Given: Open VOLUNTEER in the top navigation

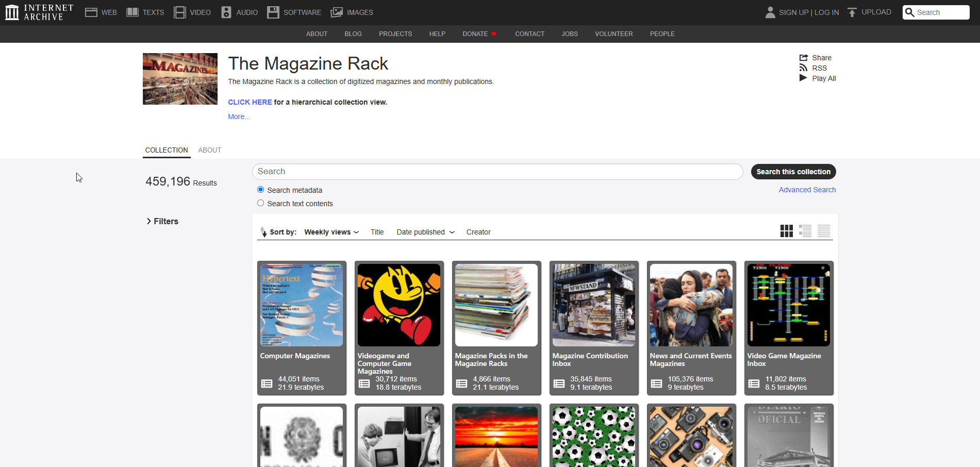Looking at the screenshot, I should [x=614, y=34].
